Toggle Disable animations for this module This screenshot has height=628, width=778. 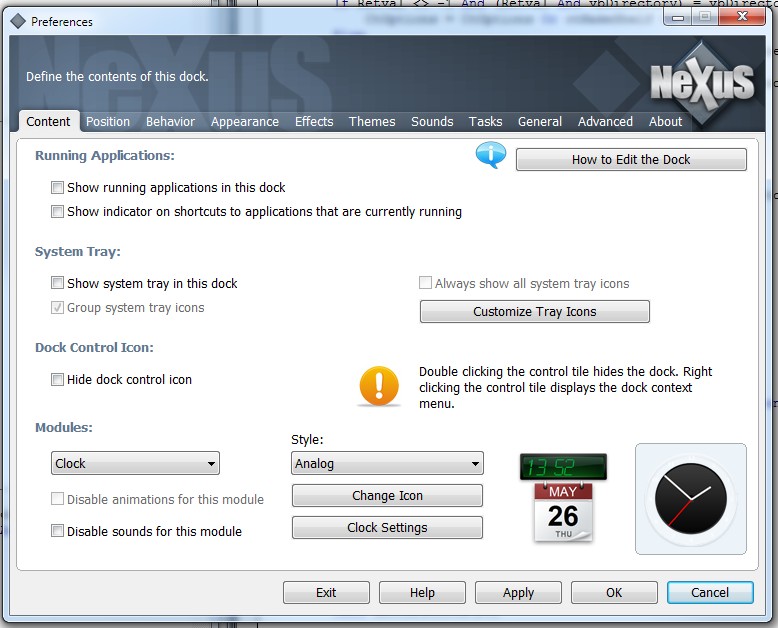tap(58, 499)
